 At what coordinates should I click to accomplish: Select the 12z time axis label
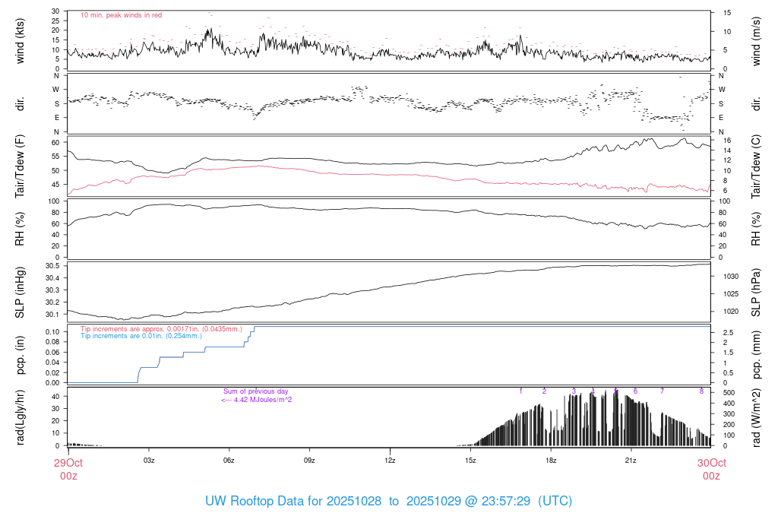coord(390,461)
